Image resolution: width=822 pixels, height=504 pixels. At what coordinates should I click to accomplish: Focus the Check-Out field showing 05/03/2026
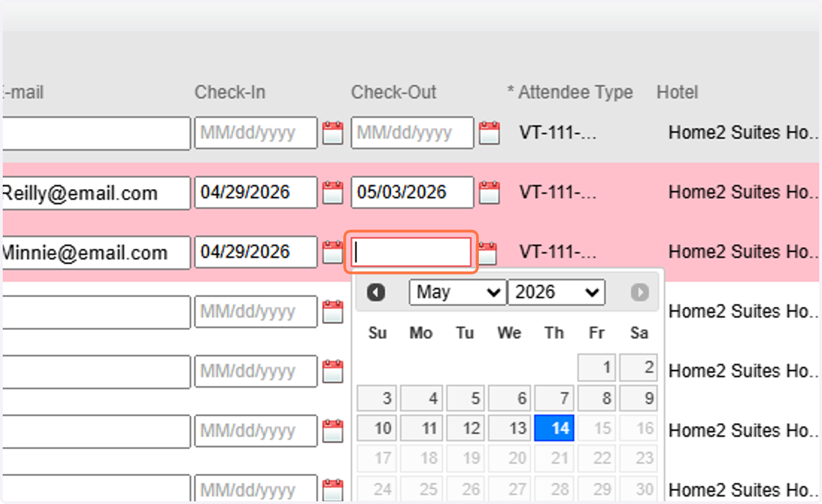[x=412, y=192]
